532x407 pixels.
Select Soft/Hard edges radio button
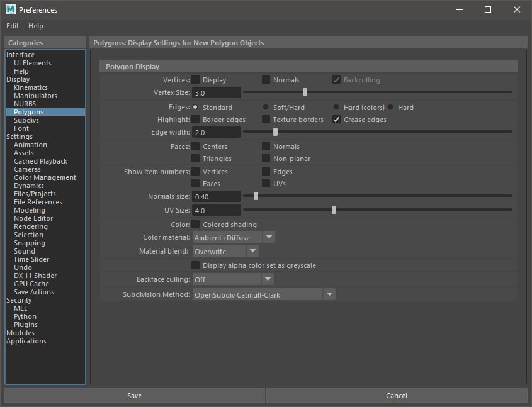[x=266, y=107]
